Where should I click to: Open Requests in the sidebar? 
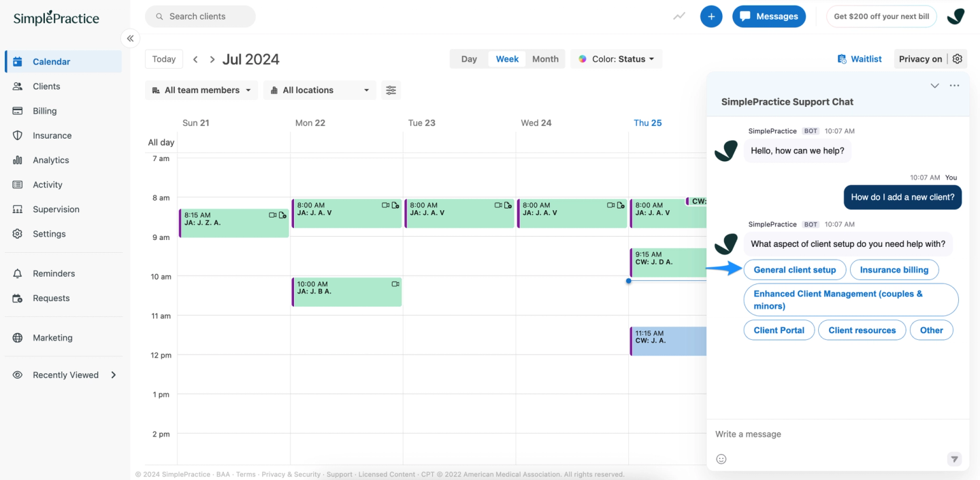(63, 298)
